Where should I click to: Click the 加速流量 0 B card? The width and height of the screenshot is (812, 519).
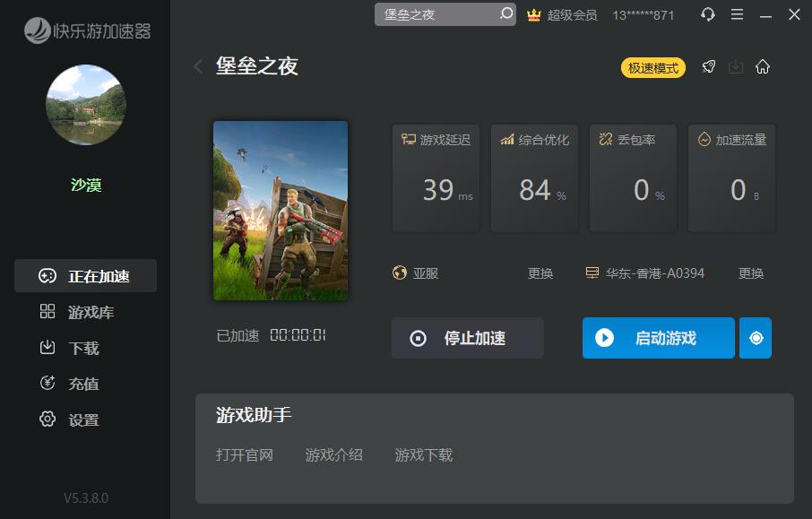(731, 177)
